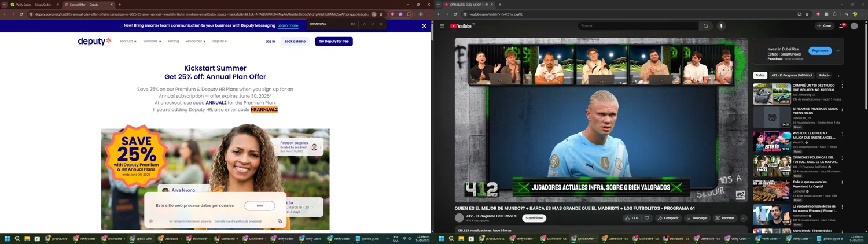Select the Todos filter chip
This screenshot has height=244, width=868.
tap(760, 75)
